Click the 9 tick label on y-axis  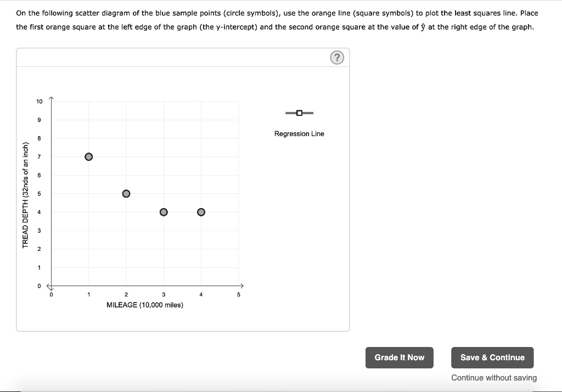pos(39,120)
